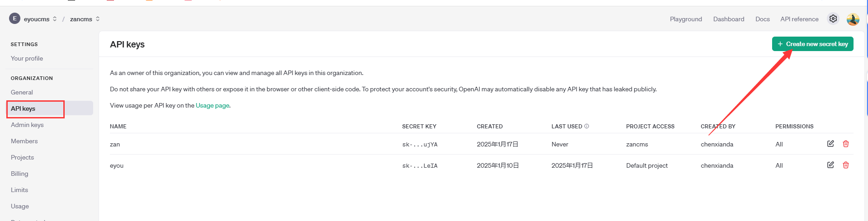Open the Docs page
868x221 pixels.
click(762, 19)
